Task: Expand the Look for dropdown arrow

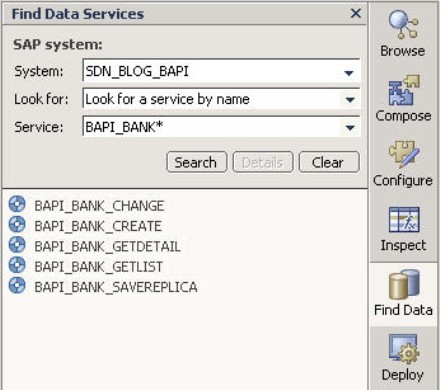Action: coord(350,99)
